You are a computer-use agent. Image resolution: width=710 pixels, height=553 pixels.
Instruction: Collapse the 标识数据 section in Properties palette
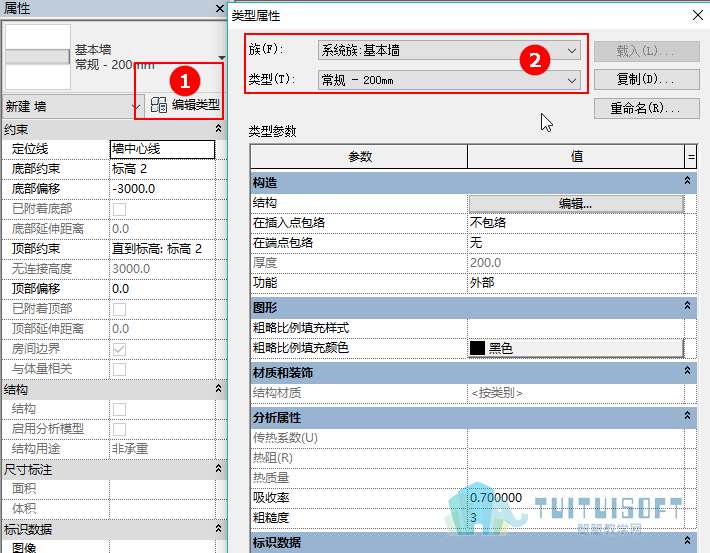[219, 528]
